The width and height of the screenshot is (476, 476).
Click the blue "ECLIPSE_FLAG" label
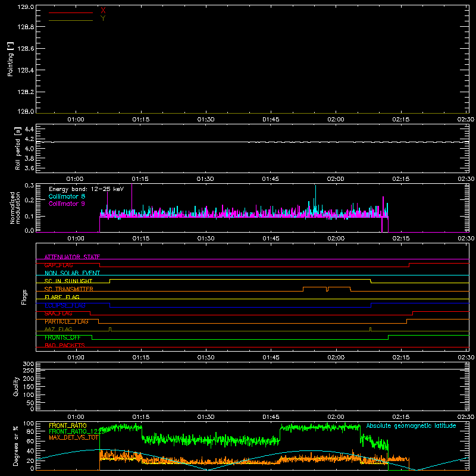pyautogui.click(x=65, y=305)
